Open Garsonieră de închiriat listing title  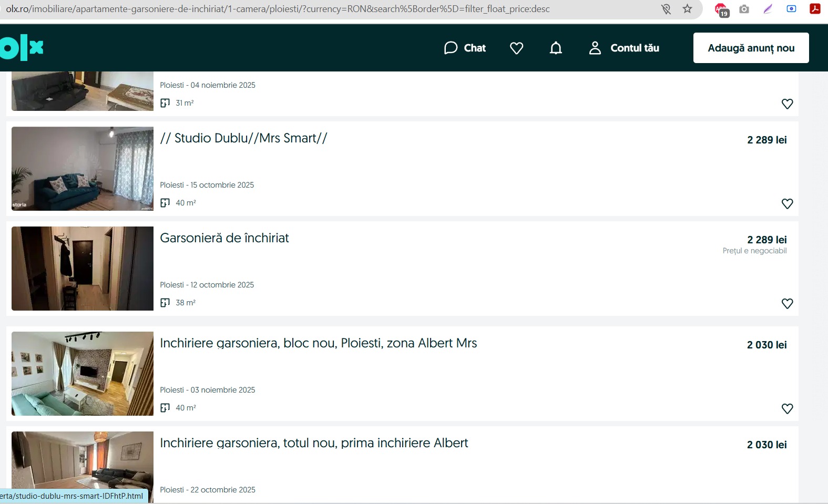click(x=224, y=238)
